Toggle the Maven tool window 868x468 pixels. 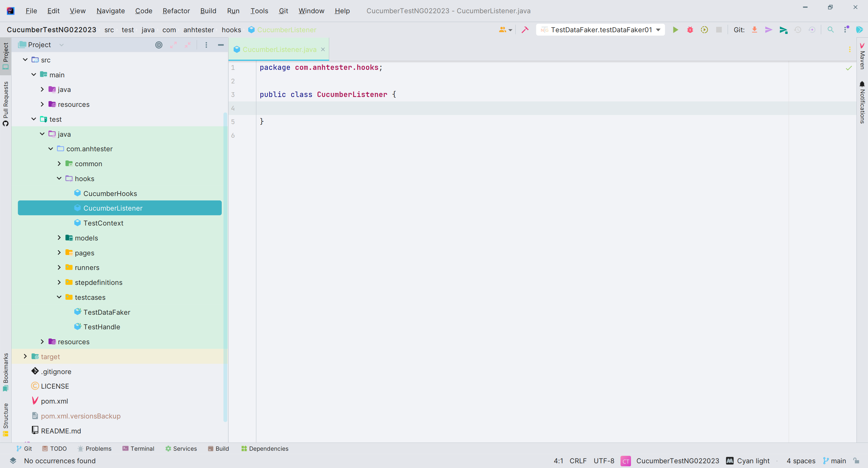click(862, 56)
